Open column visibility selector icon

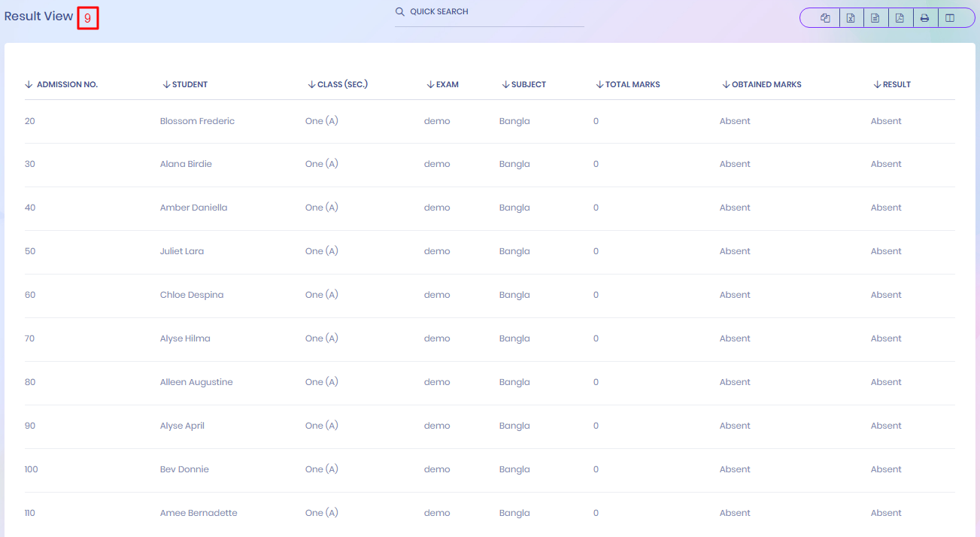950,18
